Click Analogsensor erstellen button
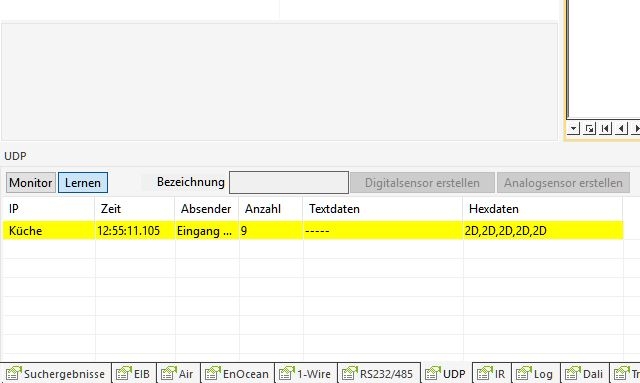640x383 pixels. click(563, 183)
